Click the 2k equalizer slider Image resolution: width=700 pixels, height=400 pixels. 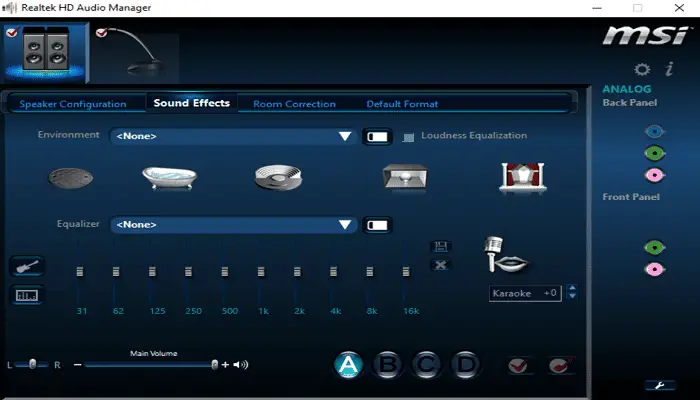pos(297,271)
